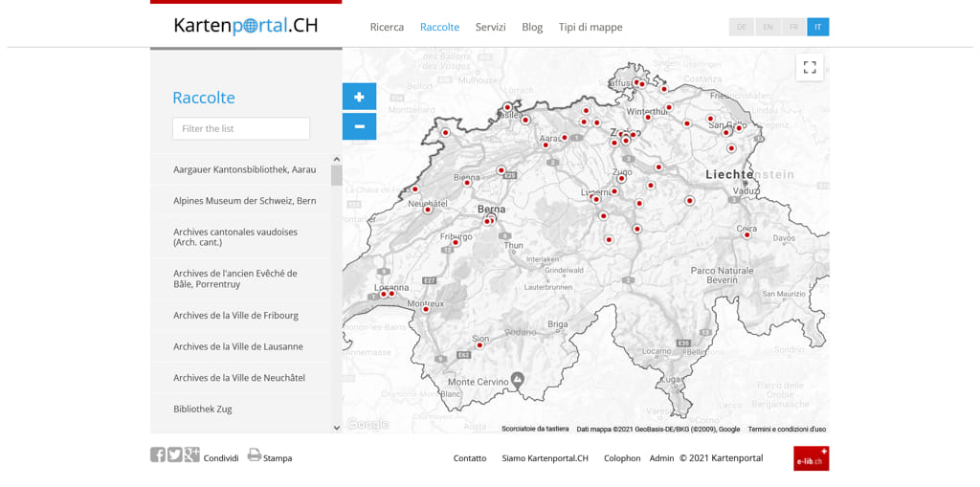Click the printer Stampa icon
This screenshot has height=487, width=980.
255,455
